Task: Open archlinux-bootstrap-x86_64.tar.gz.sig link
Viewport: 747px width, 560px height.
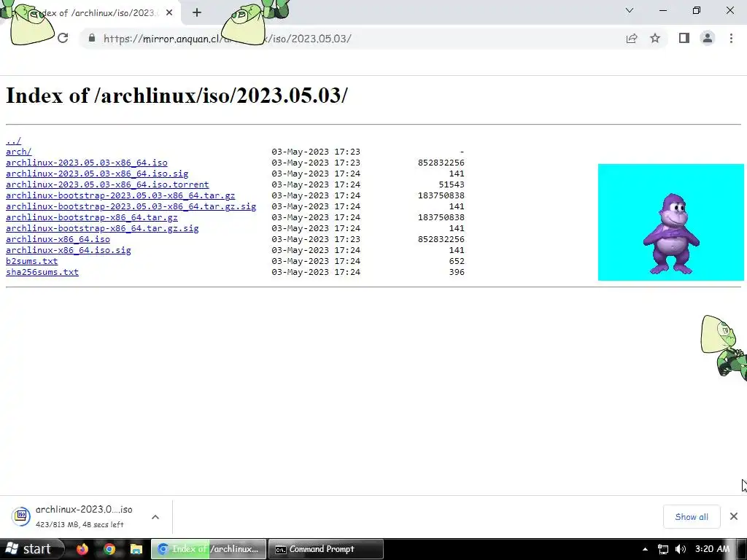Action: pos(102,228)
